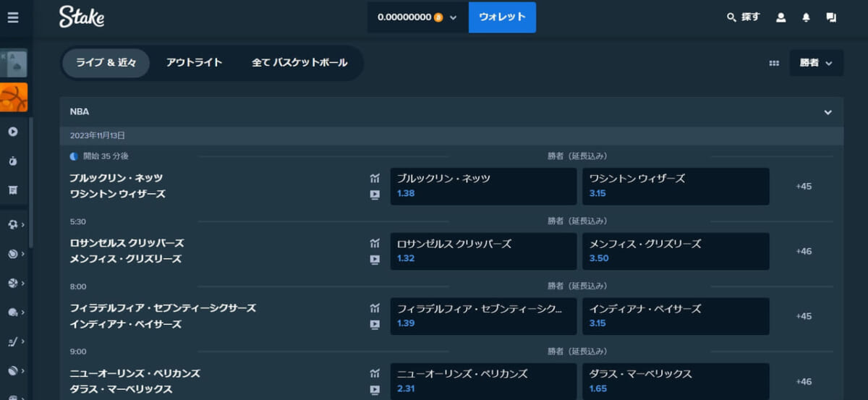Open the soccer ball sport in sidebar

(x=12, y=224)
